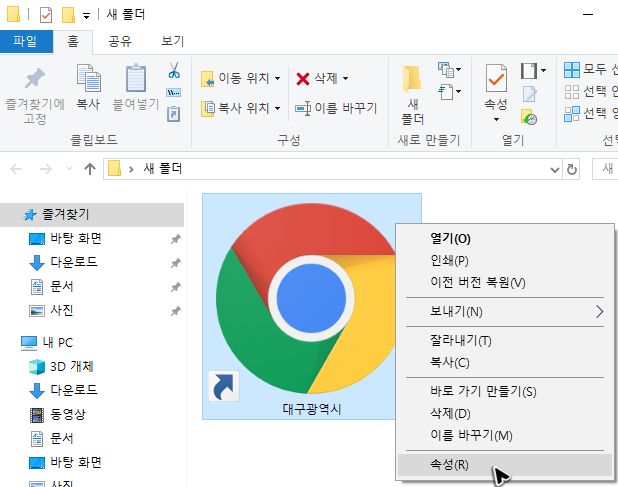The image size is (618, 487).
Task: Click the 새 폴더 address bar path
Action: click(162, 169)
